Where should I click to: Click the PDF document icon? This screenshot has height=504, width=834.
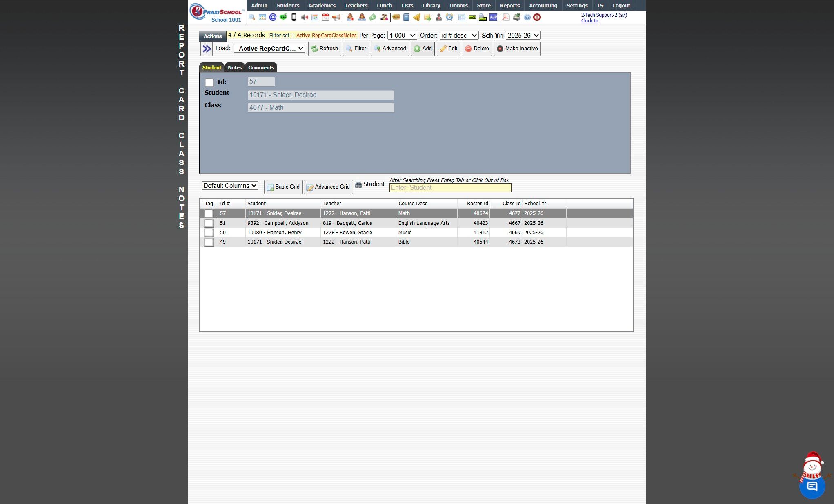(505, 17)
